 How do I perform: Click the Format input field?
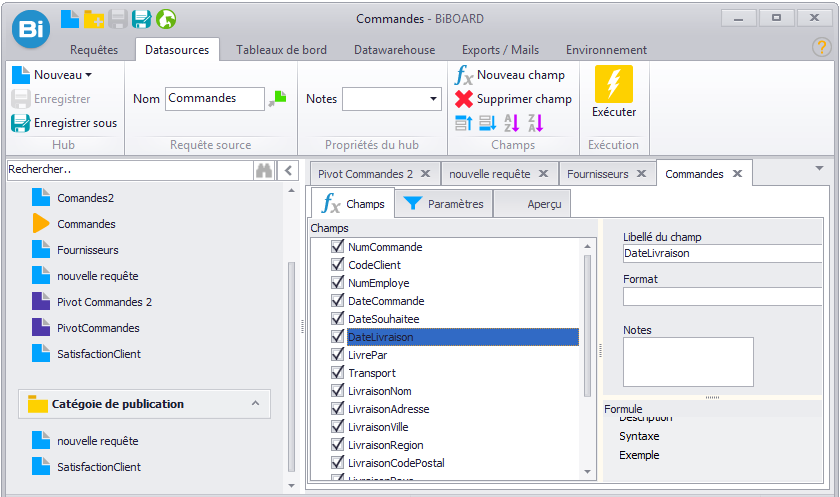point(722,296)
